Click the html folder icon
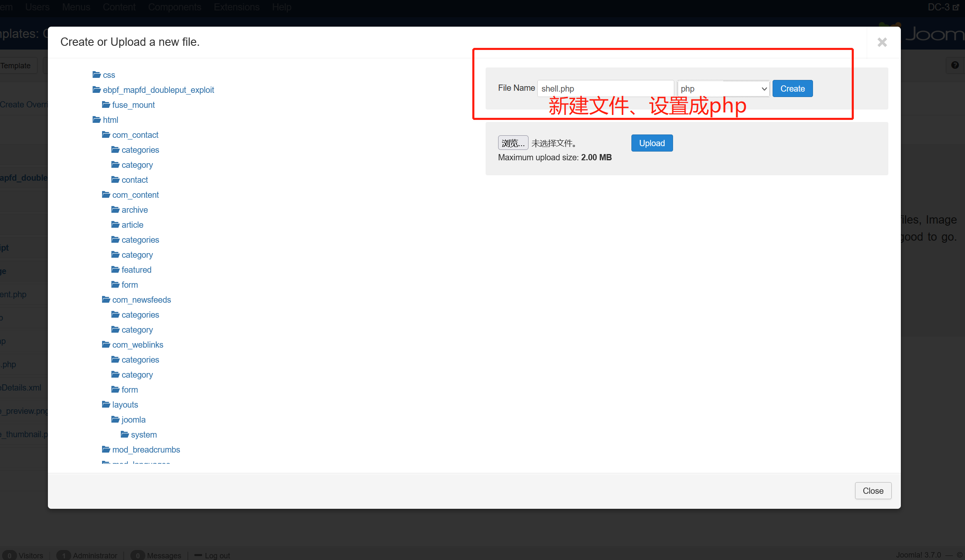The height and width of the screenshot is (560, 965). click(x=97, y=120)
